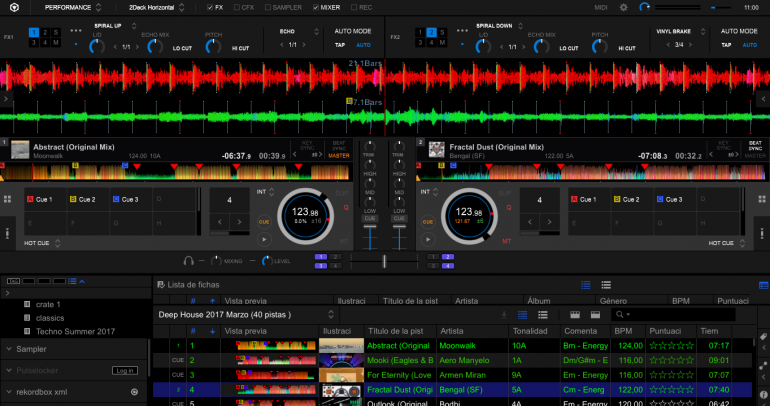Image resolution: width=770 pixels, height=406 pixels.
Task: Select the Techno Summer 2017 playlist
Action: click(75, 331)
